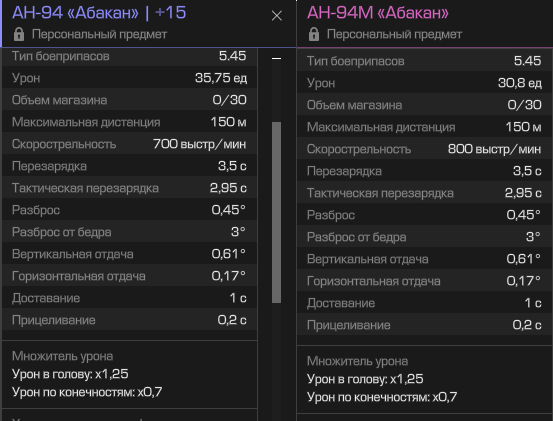Click Урон по конечностям: x0,7 in left panel
The width and height of the screenshot is (553, 421).
point(87,392)
